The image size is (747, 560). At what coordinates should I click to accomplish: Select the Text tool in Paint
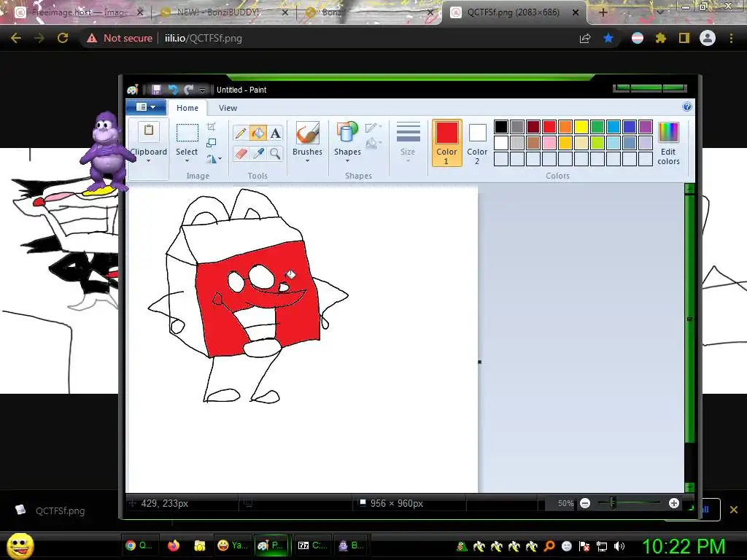click(x=275, y=133)
